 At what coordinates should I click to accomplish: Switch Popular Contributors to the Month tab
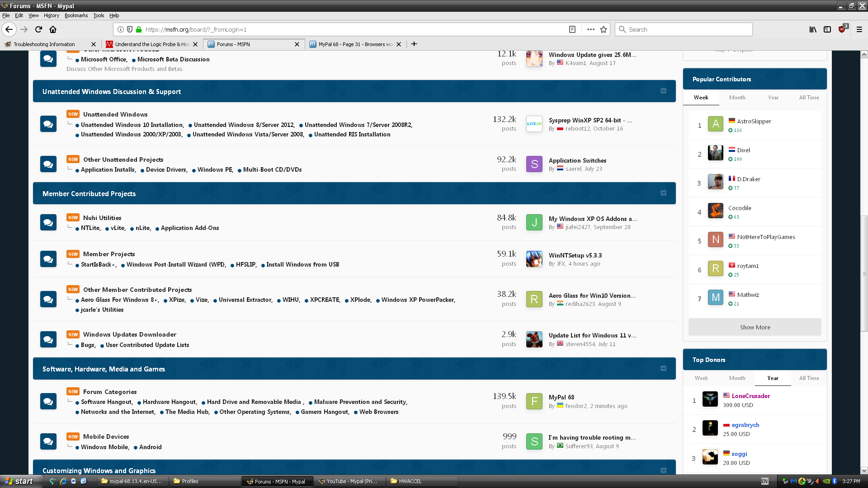tap(737, 98)
